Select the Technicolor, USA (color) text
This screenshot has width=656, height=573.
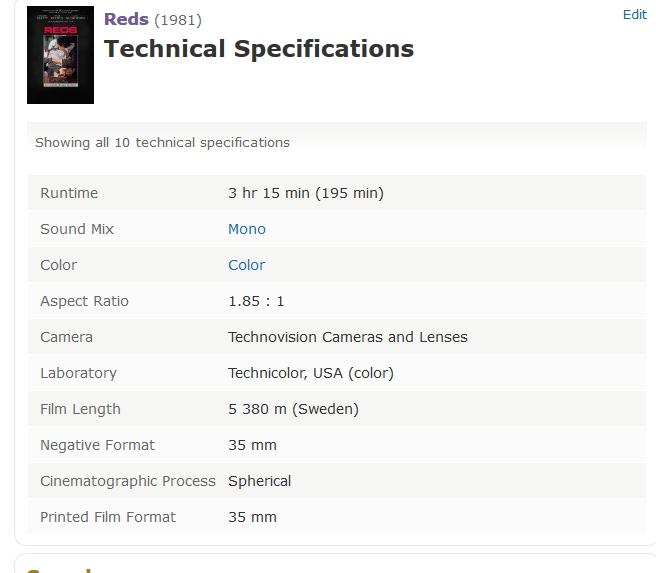pyautogui.click(x=310, y=373)
